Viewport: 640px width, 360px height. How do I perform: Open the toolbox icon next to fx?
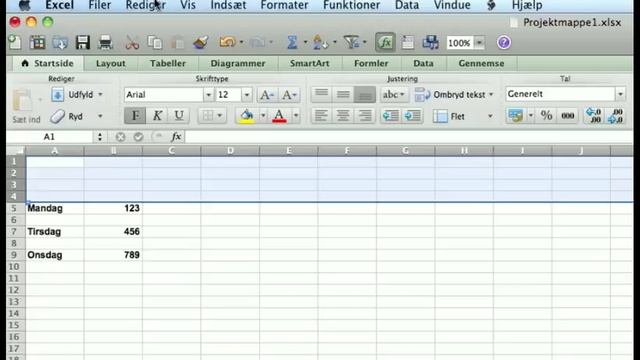(407, 42)
